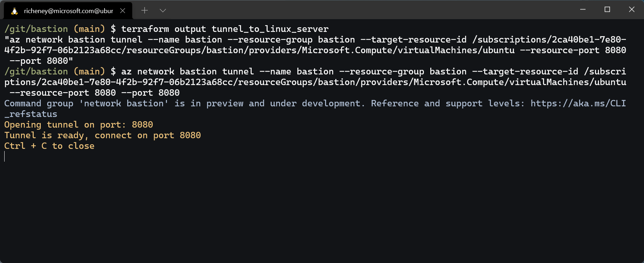The width and height of the screenshot is (644, 263).
Task: Maximize the terminal window
Action: click(607, 10)
